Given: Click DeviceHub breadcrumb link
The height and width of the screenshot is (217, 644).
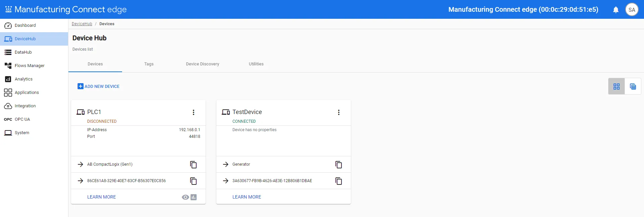Looking at the screenshot, I should point(82,24).
